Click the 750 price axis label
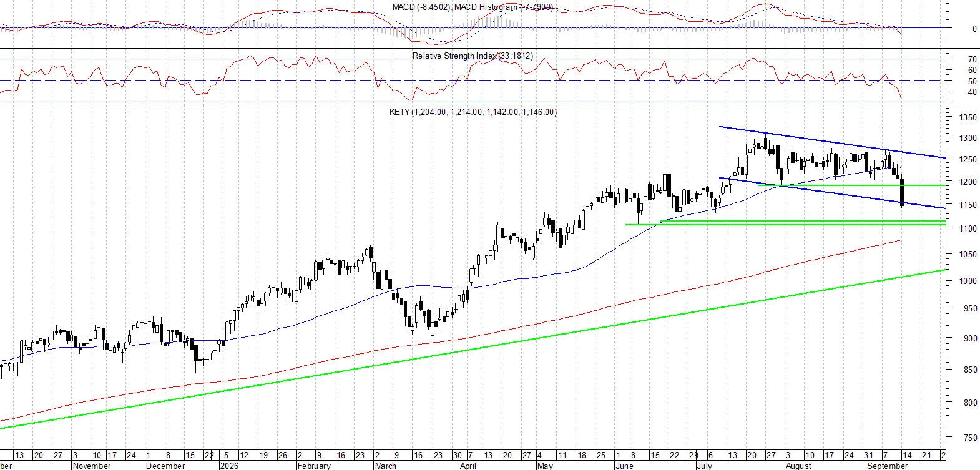 coord(971,438)
